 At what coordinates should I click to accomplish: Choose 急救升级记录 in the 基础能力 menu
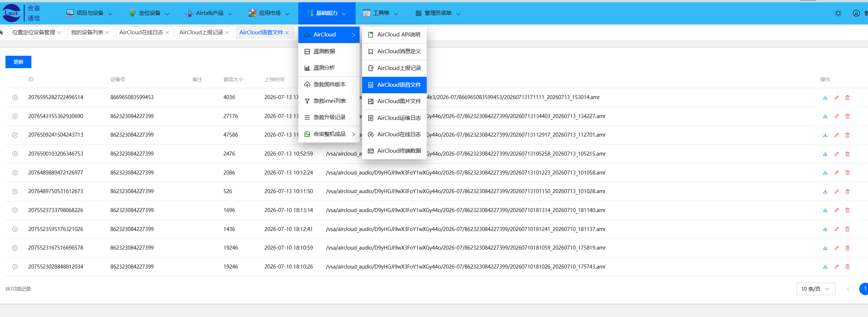pos(329,117)
